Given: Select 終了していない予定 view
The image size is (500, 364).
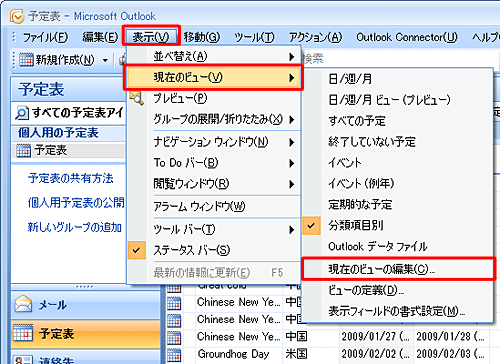Looking at the screenshot, I should [398, 142].
